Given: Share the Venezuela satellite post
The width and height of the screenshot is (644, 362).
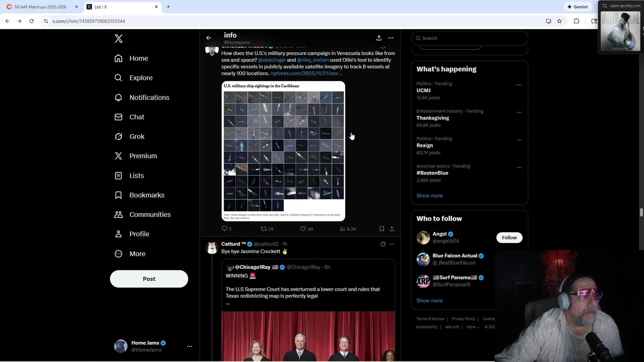Looking at the screenshot, I should point(392,229).
